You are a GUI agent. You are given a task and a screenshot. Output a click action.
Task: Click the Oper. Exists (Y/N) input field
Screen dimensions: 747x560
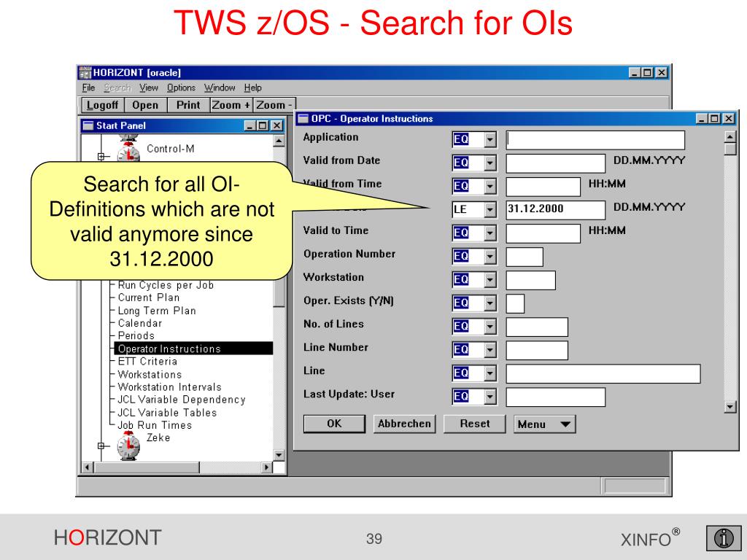[515, 303]
